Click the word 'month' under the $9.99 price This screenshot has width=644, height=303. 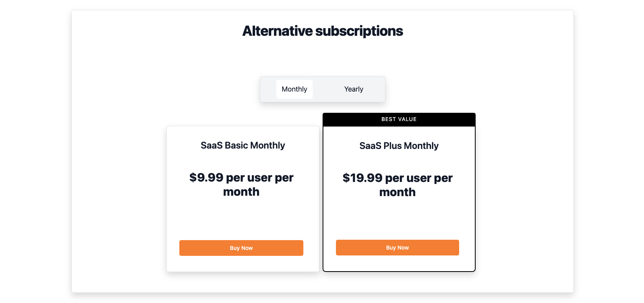[x=241, y=192]
